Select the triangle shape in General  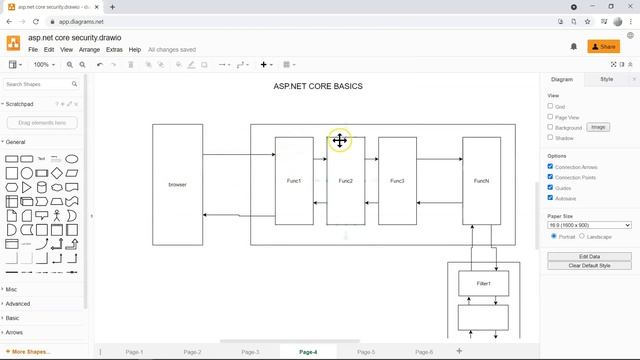click(27, 187)
